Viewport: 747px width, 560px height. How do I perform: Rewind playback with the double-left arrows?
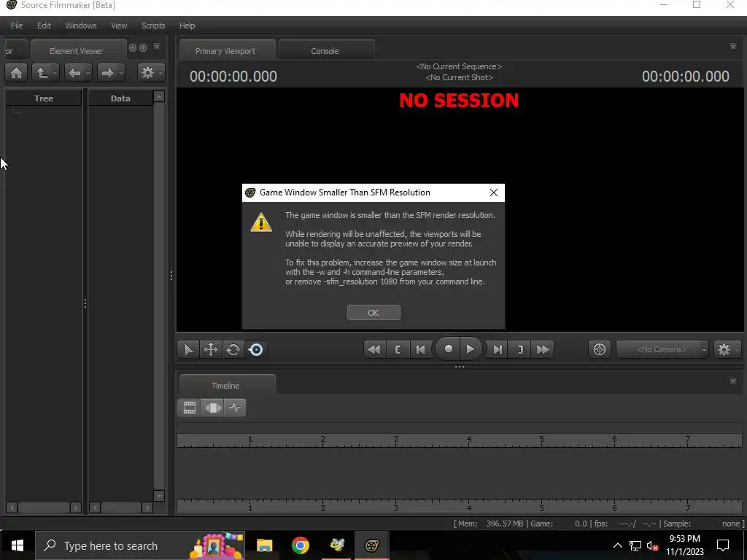tap(374, 350)
